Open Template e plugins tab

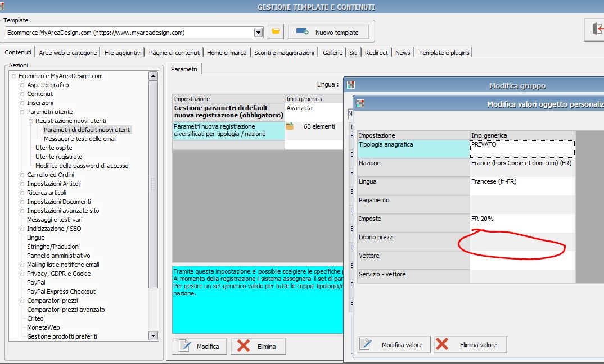[444, 53]
